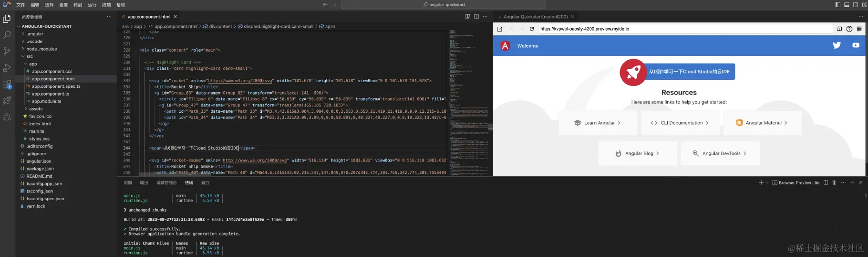Viewport: 868px width, 257px height.
Task: Add a new terminal with plus icon
Action: [x=761, y=182]
